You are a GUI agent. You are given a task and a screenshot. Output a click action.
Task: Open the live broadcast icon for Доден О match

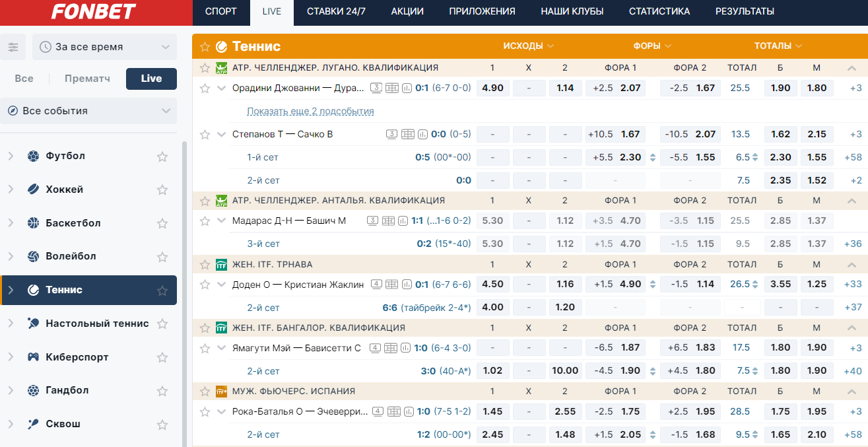tap(376, 285)
